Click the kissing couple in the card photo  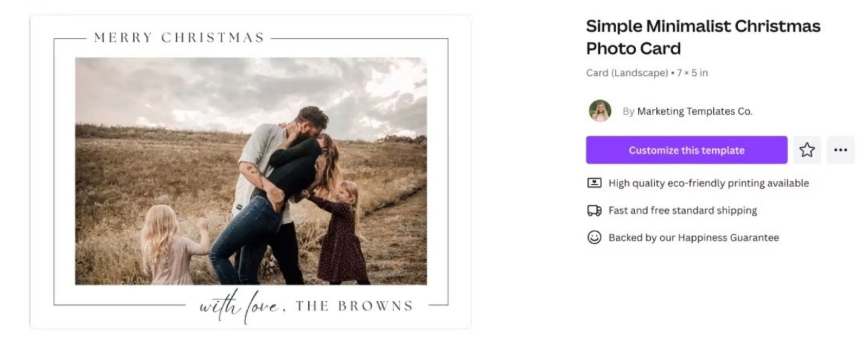tap(288, 163)
